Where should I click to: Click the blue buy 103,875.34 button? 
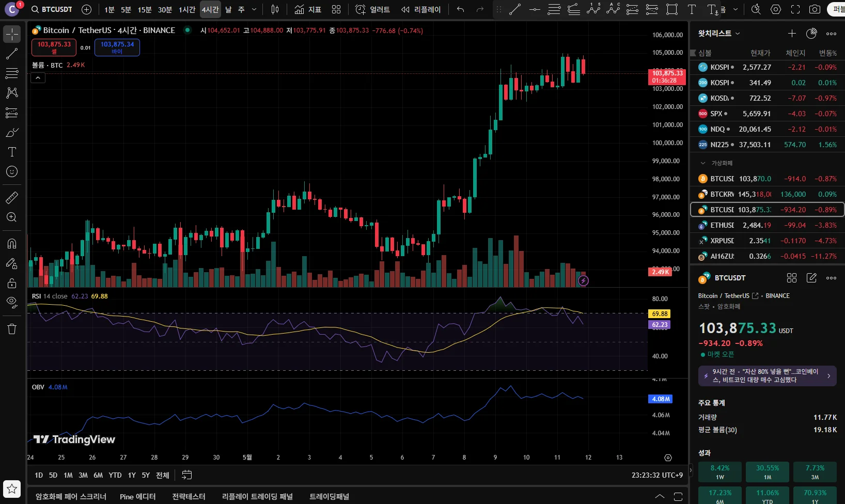coord(117,48)
